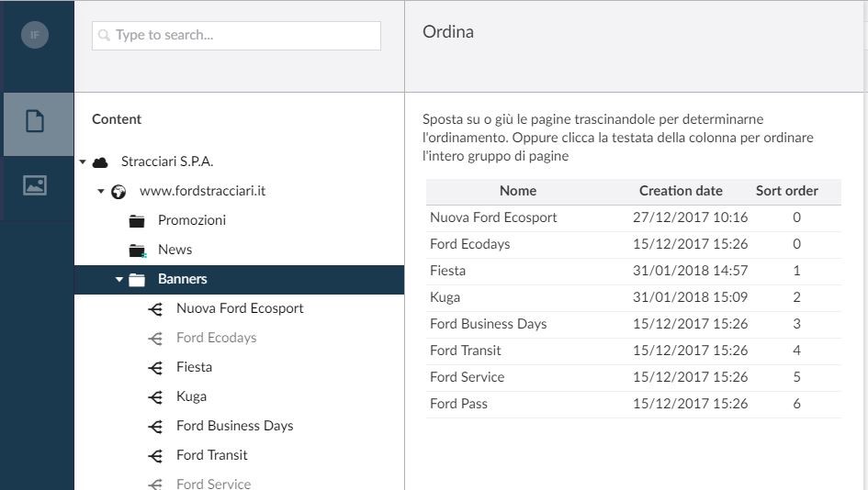868x490 pixels.
Task: Sort pages by Creation date header
Action: [x=681, y=191]
